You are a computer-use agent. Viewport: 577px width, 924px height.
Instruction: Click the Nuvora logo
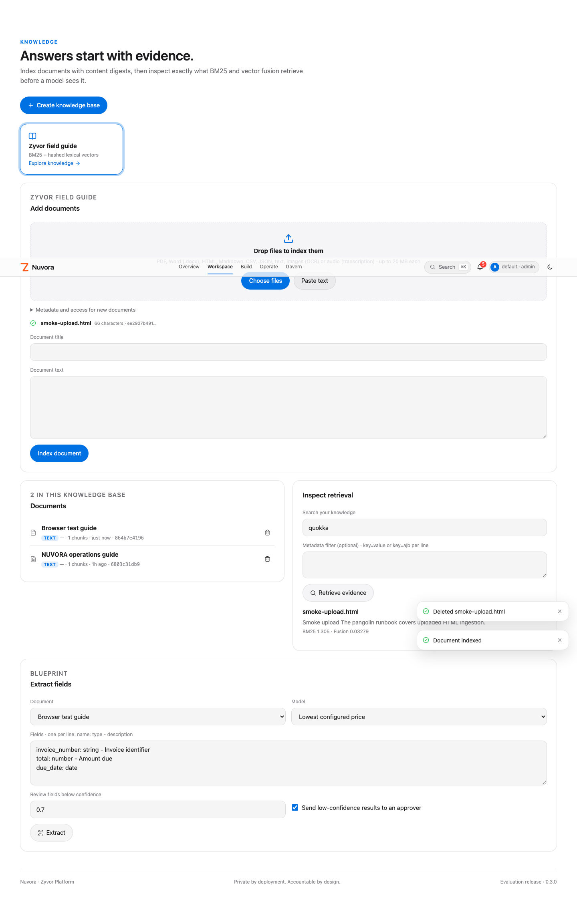click(37, 267)
